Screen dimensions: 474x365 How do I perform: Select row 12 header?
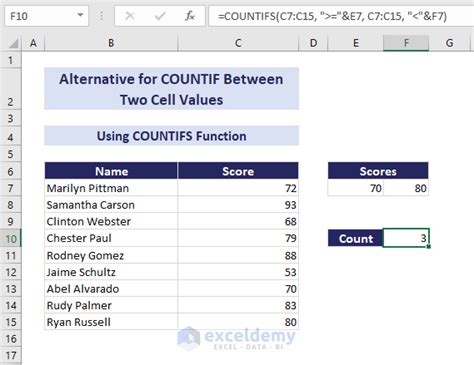pos(11,272)
